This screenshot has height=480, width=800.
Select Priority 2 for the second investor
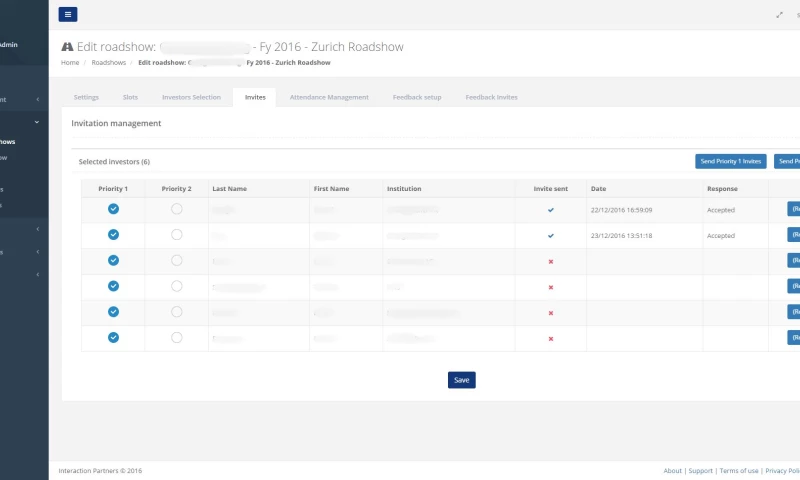(177, 235)
